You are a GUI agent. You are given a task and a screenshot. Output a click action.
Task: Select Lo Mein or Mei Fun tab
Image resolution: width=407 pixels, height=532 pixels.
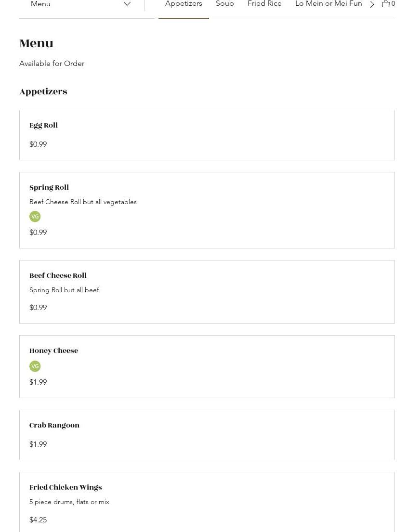[328, 4]
